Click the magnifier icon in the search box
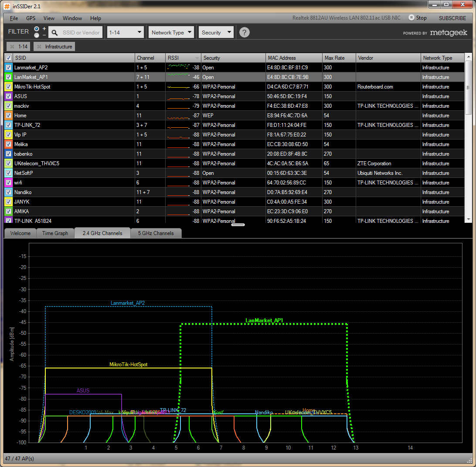This screenshot has width=476, height=467. click(55, 33)
